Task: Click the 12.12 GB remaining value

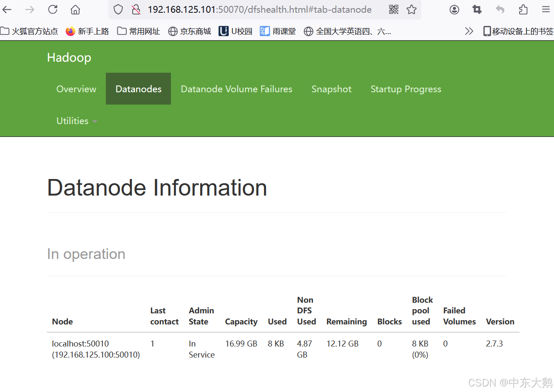Action: pyautogui.click(x=342, y=344)
